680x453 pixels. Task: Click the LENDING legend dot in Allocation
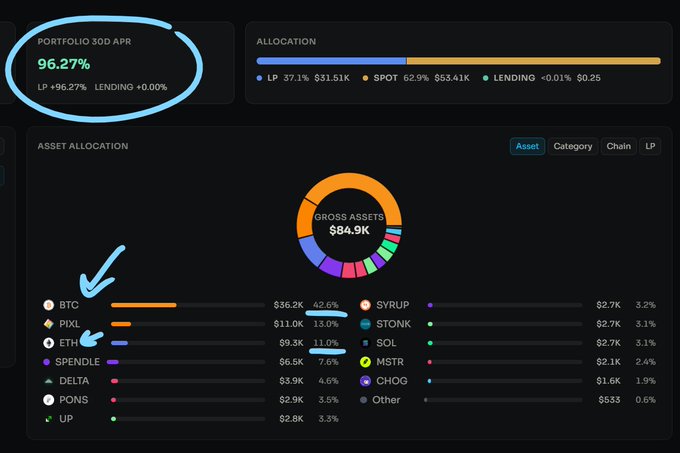click(x=485, y=78)
